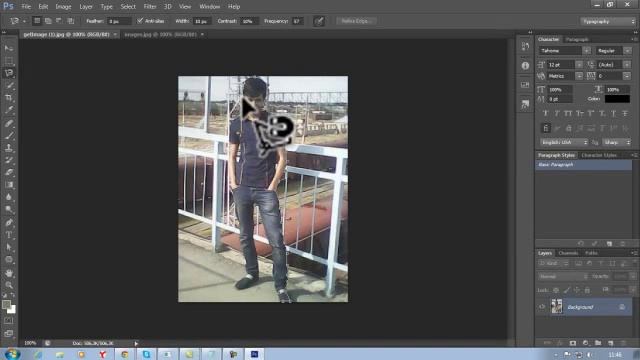Image resolution: width=640 pixels, height=360 pixels.
Task: Open the (Auto) leading dropdown
Action: pos(627,65)
